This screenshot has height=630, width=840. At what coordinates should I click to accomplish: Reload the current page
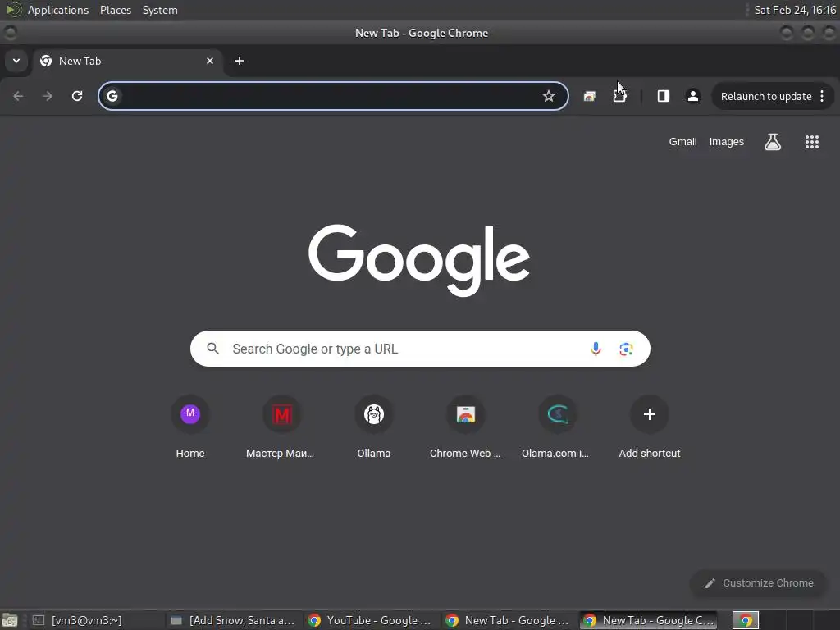[x=77, y=96]
